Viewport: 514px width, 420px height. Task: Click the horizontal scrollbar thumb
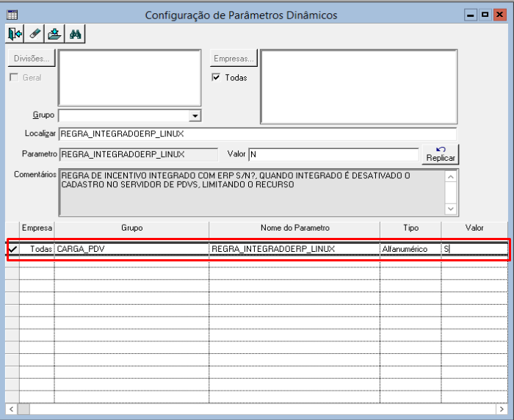(x=23, y=409)
